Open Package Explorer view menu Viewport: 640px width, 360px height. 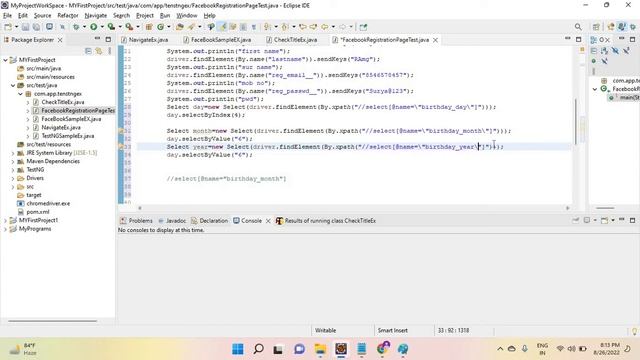click(109, 51)
